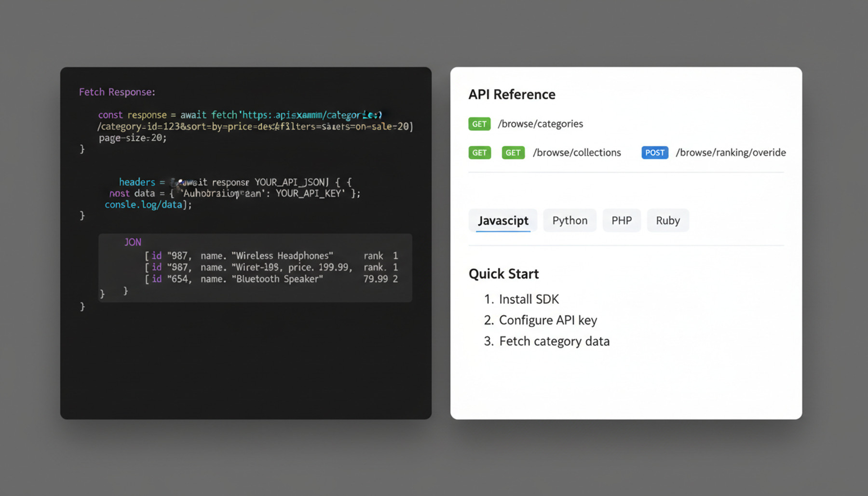Click the page-size:20; code line
868x496 pixels.
click(x=133, y=138)
